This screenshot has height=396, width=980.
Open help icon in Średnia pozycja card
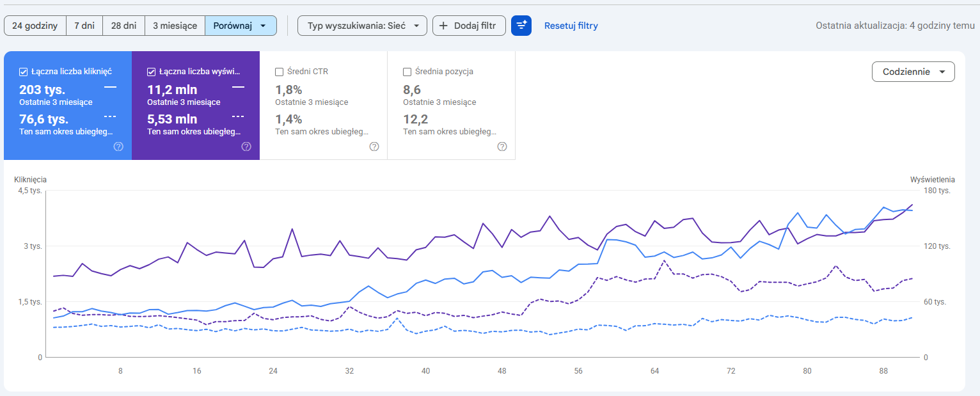[x=502, y=147]
